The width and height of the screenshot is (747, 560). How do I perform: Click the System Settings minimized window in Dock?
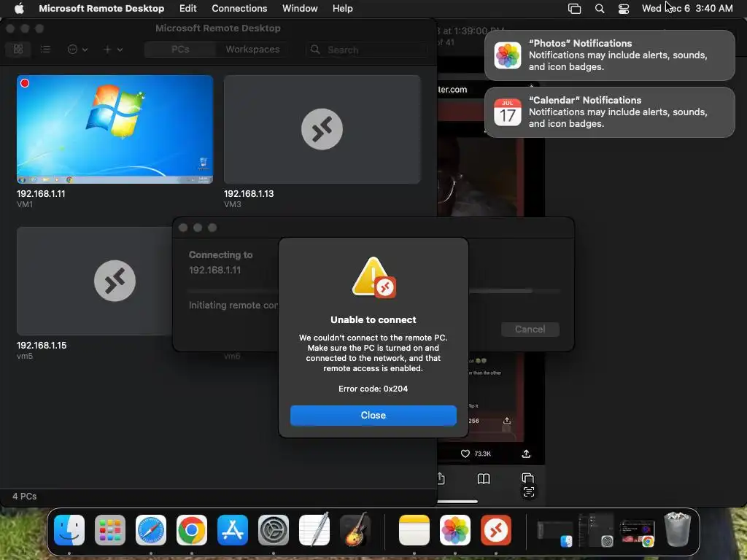tap(595, 530)
